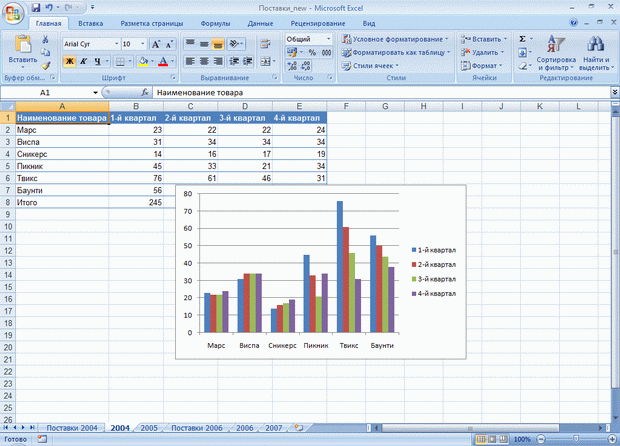The image size is (620, 446).
Task: Switch to Разметка страницы tab
Action: [152, 23]
